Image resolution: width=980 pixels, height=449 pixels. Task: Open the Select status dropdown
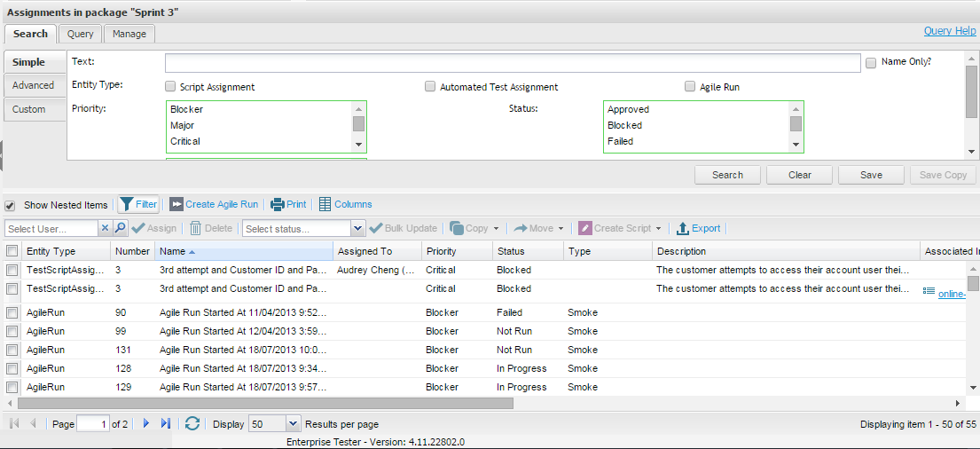pos(358,228)
